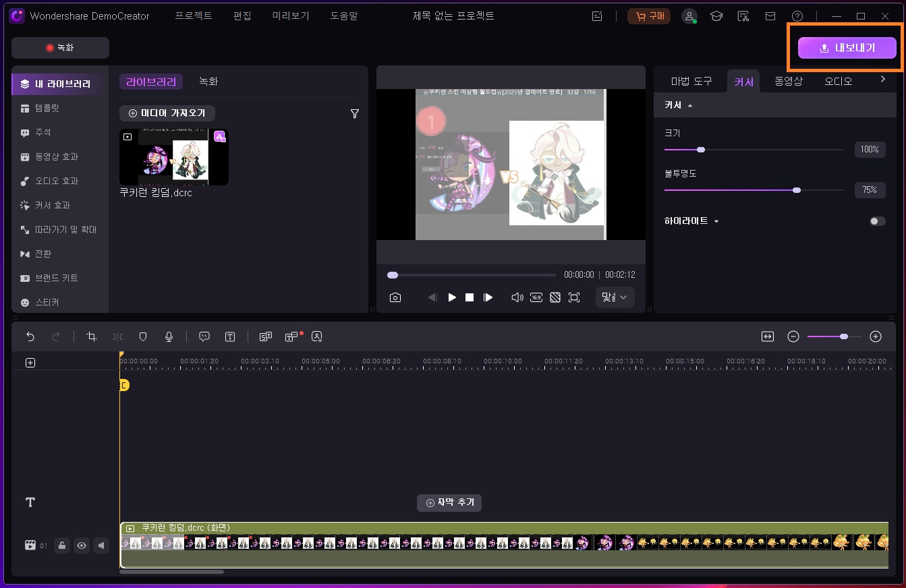Add a marker with the shield icon

pyautogui.click(x=143, y=336)
